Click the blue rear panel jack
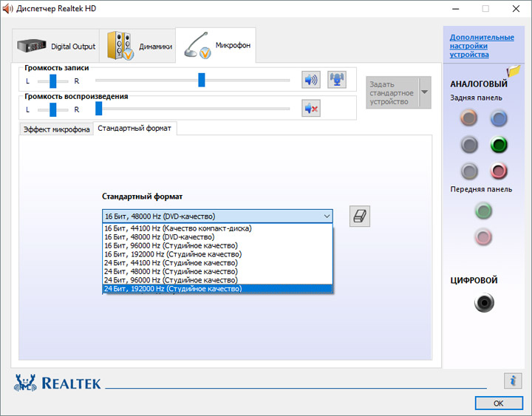532x416 pixels. pyautogui.click(x=499, y=118)
